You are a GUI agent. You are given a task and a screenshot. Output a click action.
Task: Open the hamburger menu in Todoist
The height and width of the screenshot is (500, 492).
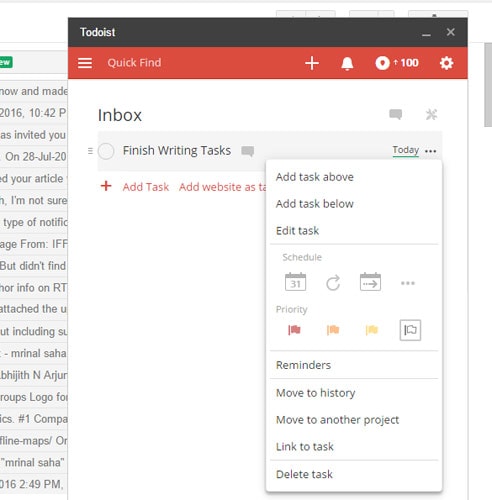point(85,63)
